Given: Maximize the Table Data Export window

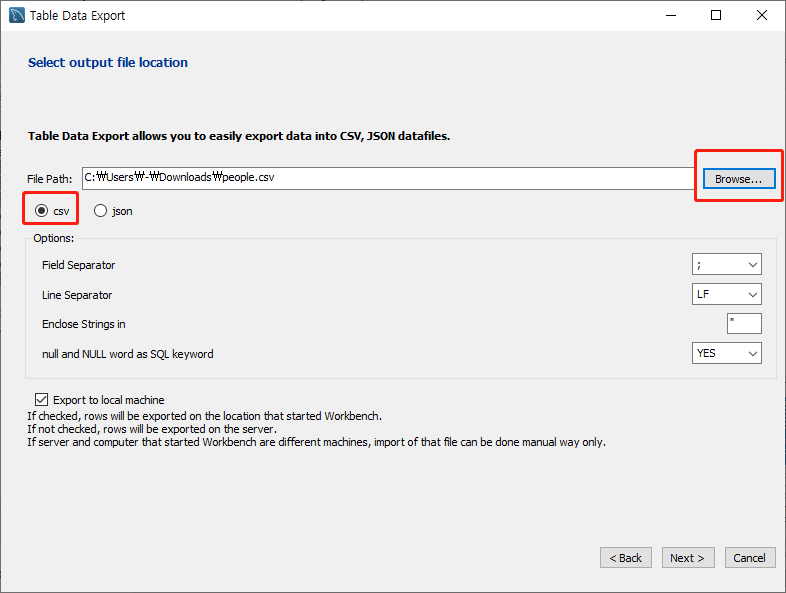Looking at the screenshot, I should pyautogui.click(x=716, y=15).
